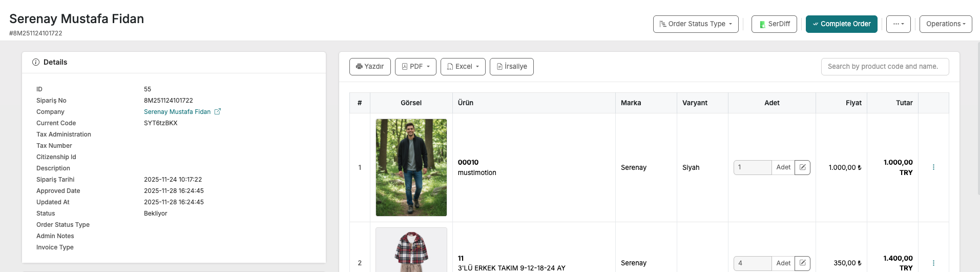
Task: Open the three-dot row menu for product 11
Action: [x=933, y=263]
